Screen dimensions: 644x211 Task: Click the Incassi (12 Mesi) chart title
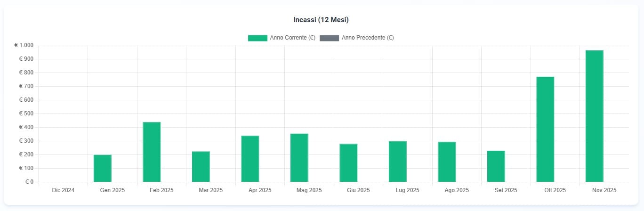[321, 20]
